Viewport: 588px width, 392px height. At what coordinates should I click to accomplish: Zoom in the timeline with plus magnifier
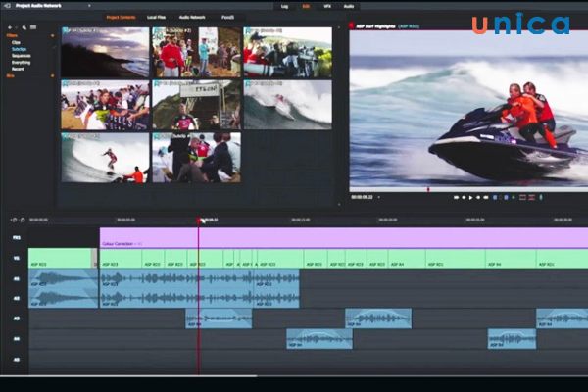point(14,220)
